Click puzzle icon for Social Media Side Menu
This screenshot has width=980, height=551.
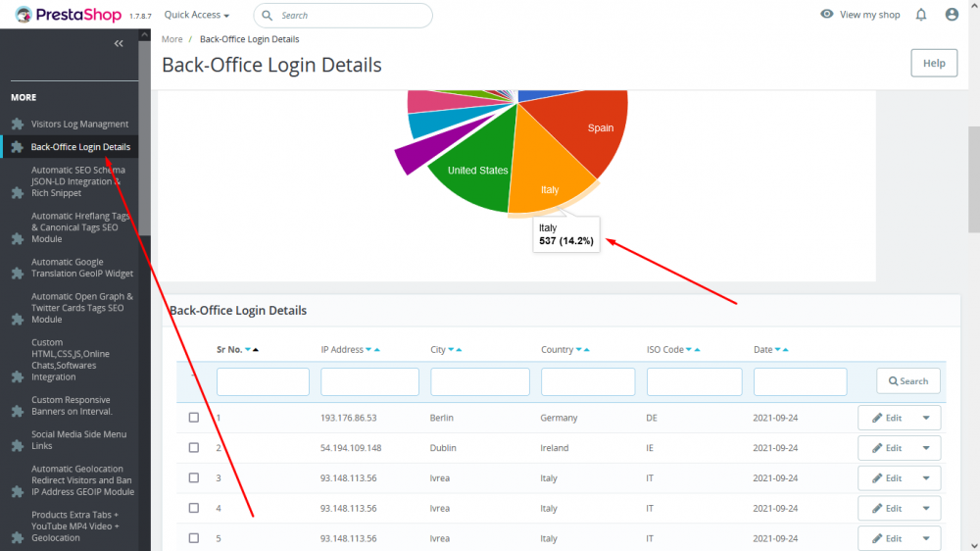(x=18, y=445)
